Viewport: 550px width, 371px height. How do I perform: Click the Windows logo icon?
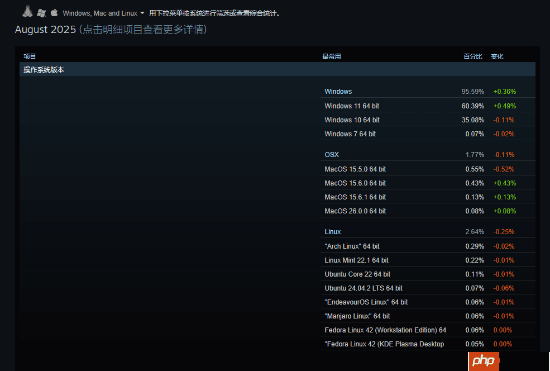[41, 13]
